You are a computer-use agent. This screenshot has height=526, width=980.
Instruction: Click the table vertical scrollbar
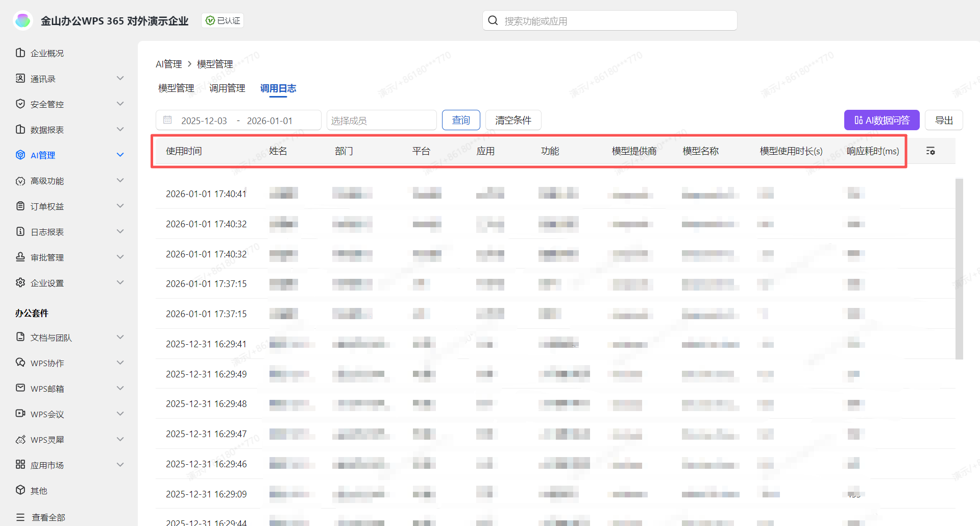[959, 269]
